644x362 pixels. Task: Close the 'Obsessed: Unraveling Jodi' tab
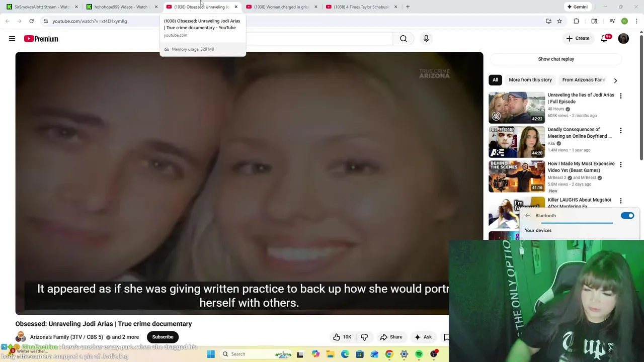tap(236, 7)
